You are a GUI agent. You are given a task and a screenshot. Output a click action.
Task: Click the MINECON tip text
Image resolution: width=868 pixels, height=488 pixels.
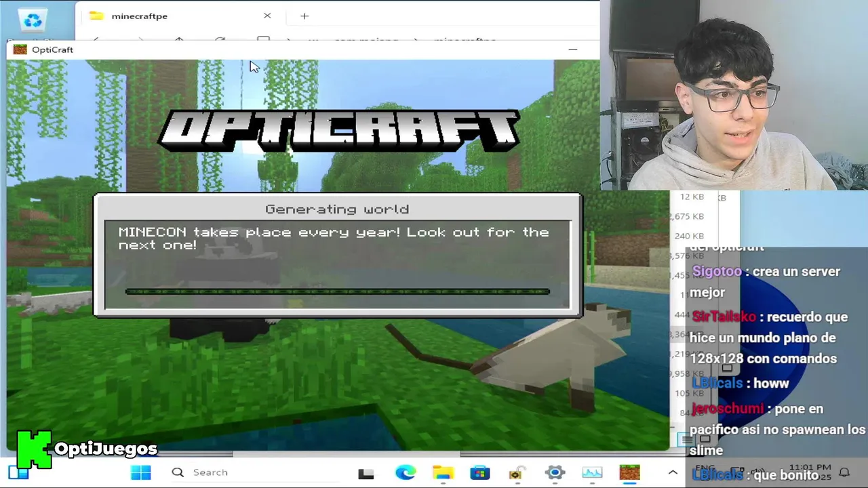(334, 239)
